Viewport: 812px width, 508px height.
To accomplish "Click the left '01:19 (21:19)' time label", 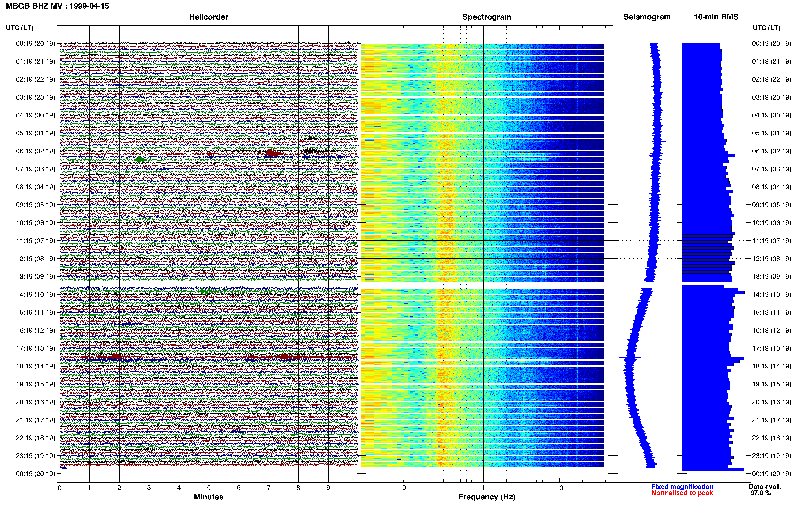I will pyautogui.click(x=35, y=61).
